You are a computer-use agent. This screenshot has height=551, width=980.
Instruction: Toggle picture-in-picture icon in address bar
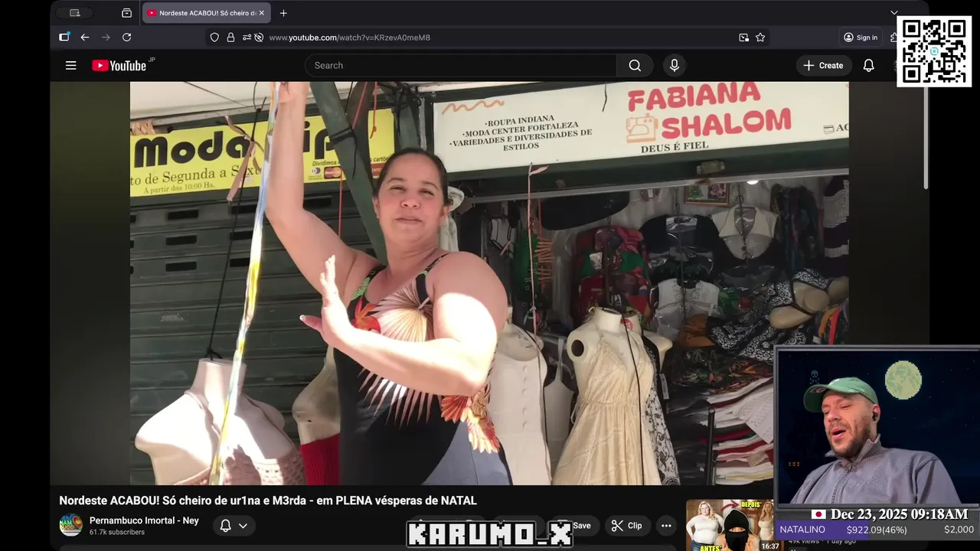pyautogui.click(x=743, y=37)
